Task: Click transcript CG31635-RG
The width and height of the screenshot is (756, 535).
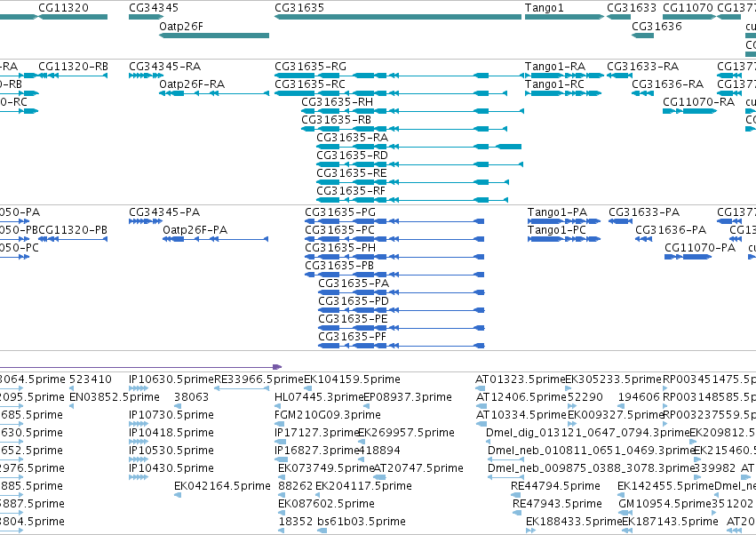Action: pyautogui.click(x=399, y=76)
